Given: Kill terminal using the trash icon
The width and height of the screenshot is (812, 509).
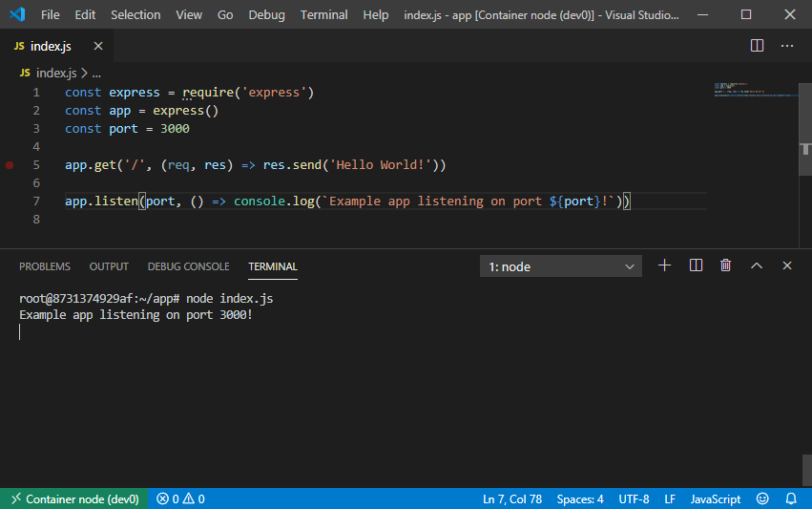Looking at the screenshot, I should click(725, 265).
